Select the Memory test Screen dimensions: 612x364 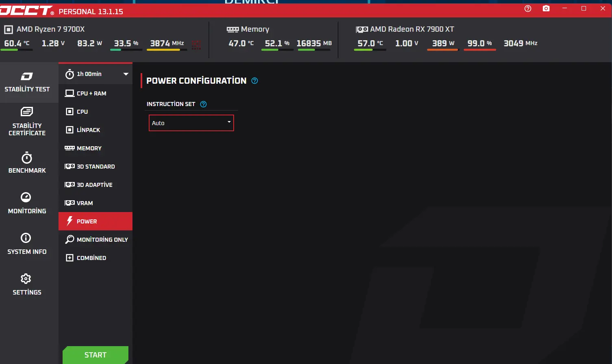pyautogui.click(x=95, y=148)
